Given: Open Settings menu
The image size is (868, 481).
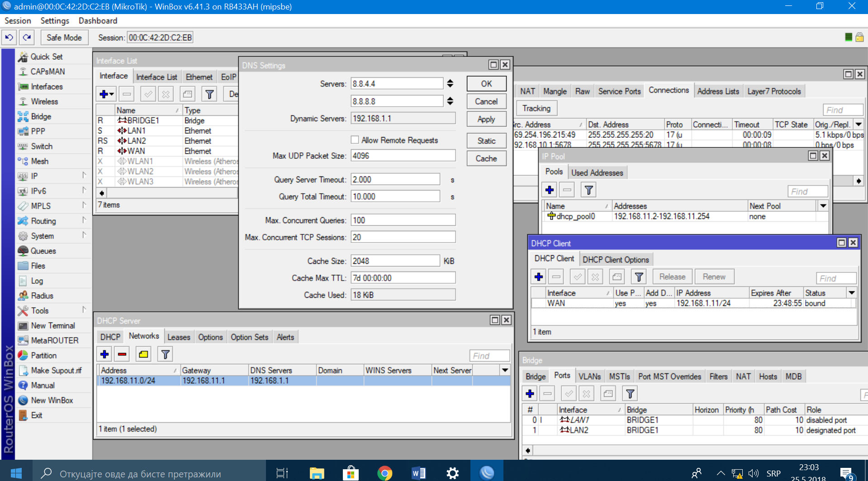Looking at the screenshot, I should (x=55, y=20).
